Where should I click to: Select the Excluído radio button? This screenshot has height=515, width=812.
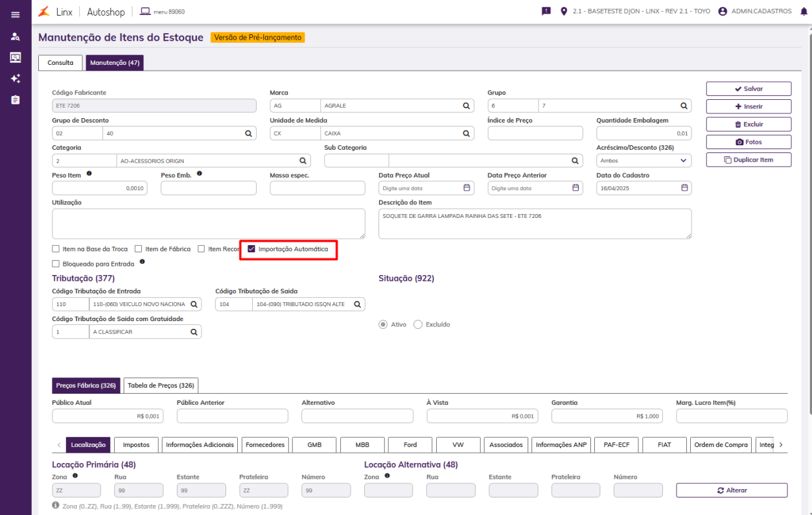[418, 324]
